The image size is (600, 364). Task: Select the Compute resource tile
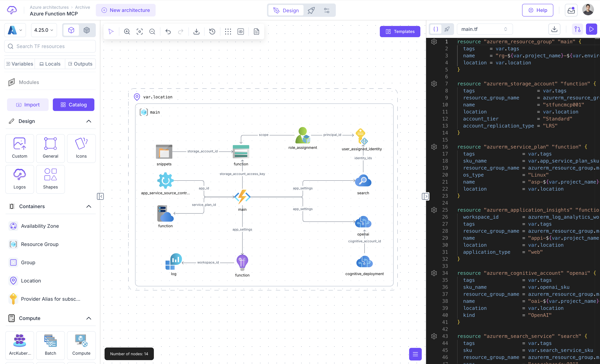[x=81, y=346]
